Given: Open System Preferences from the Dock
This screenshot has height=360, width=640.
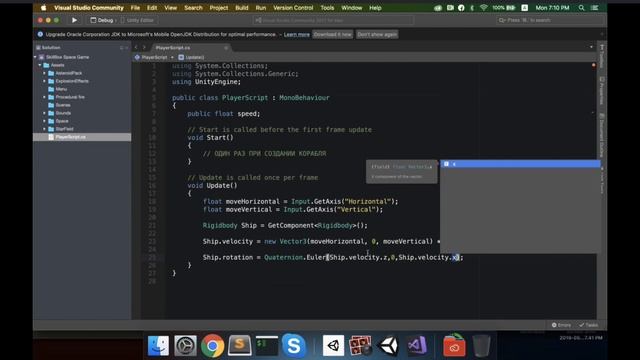Looking at the screenshot, I should (x=185, y=346).
